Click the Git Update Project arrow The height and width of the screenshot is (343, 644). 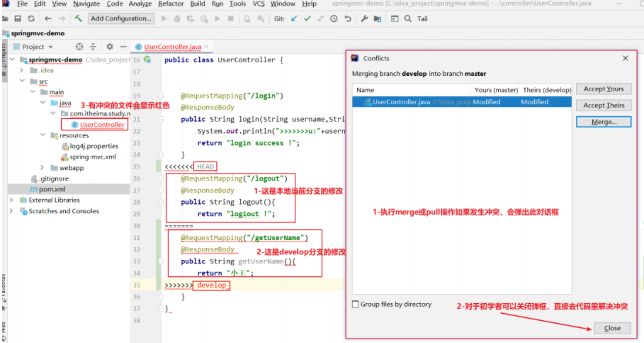coord(294,19)
